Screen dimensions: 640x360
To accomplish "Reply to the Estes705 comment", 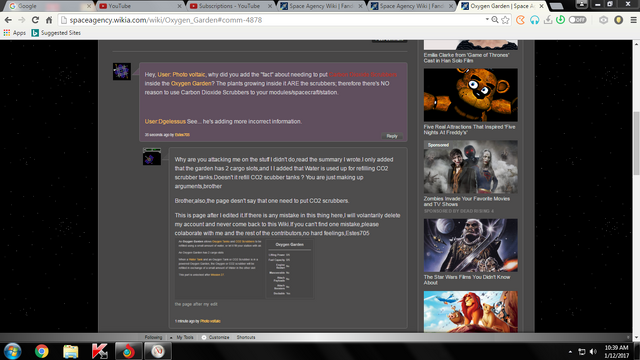I will pos(392,136).
